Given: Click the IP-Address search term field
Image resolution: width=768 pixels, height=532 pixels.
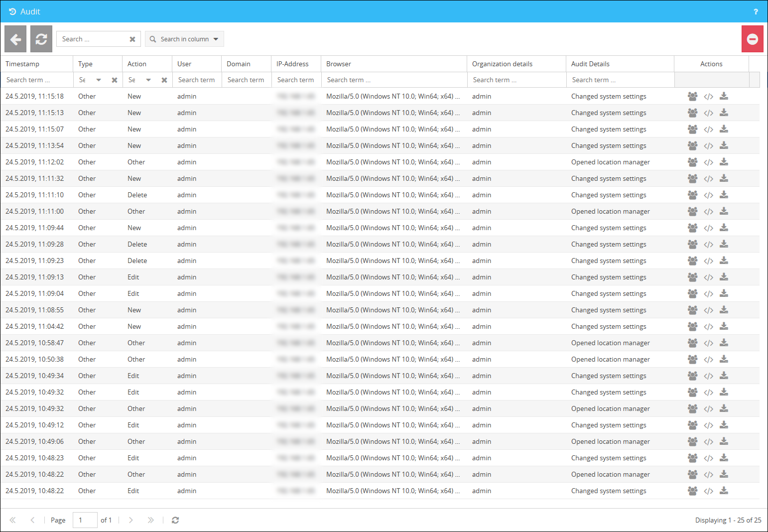Looking at the screenshot, I should 296,80.
